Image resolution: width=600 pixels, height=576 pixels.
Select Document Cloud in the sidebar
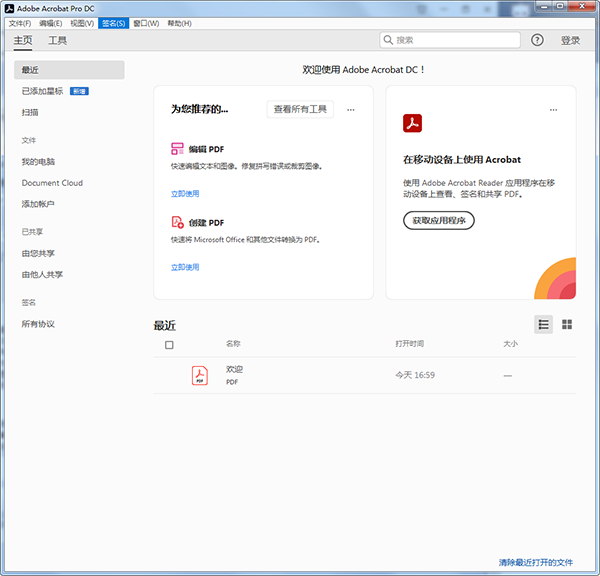52,183
